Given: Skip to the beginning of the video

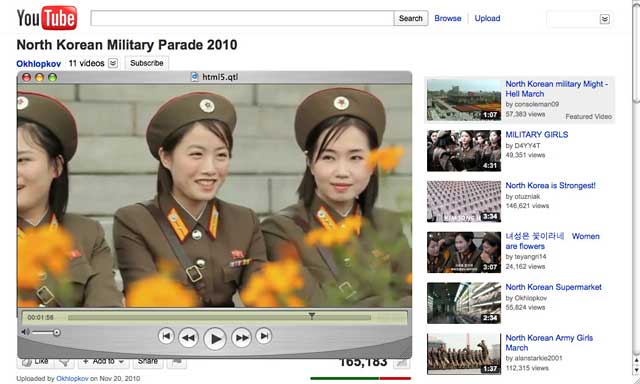Looking at the screenshot, I should point(166,336).
